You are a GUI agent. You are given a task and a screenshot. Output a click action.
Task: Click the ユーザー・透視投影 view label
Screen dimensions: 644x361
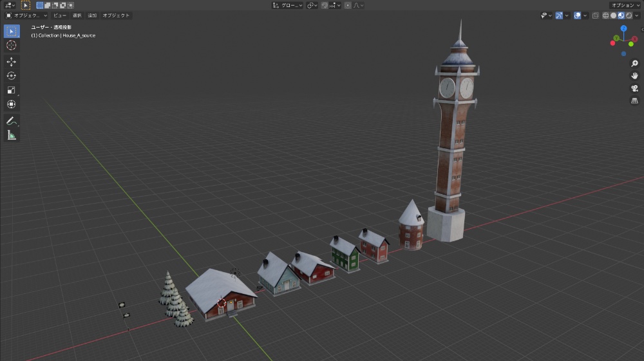point(52,27)
